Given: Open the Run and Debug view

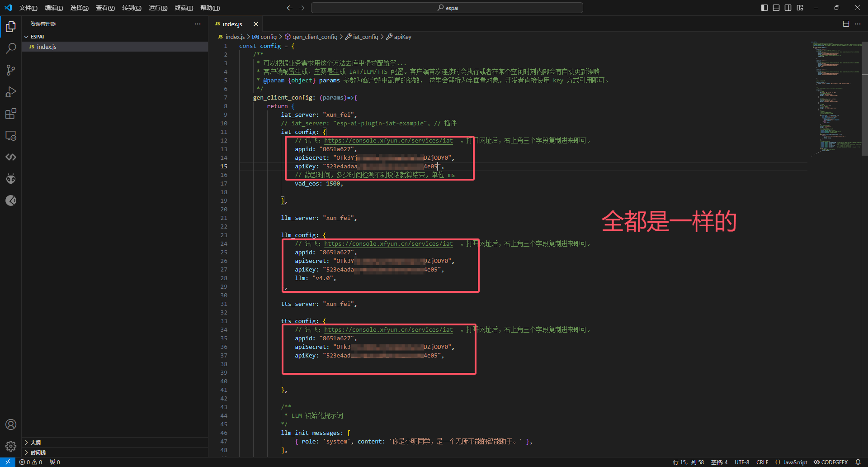Looking at the screenshot, I should 11,92.
